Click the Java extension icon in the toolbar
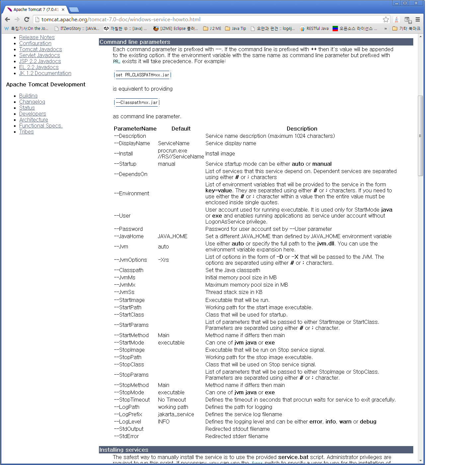 pyautogui.click(x=396, y=20)
